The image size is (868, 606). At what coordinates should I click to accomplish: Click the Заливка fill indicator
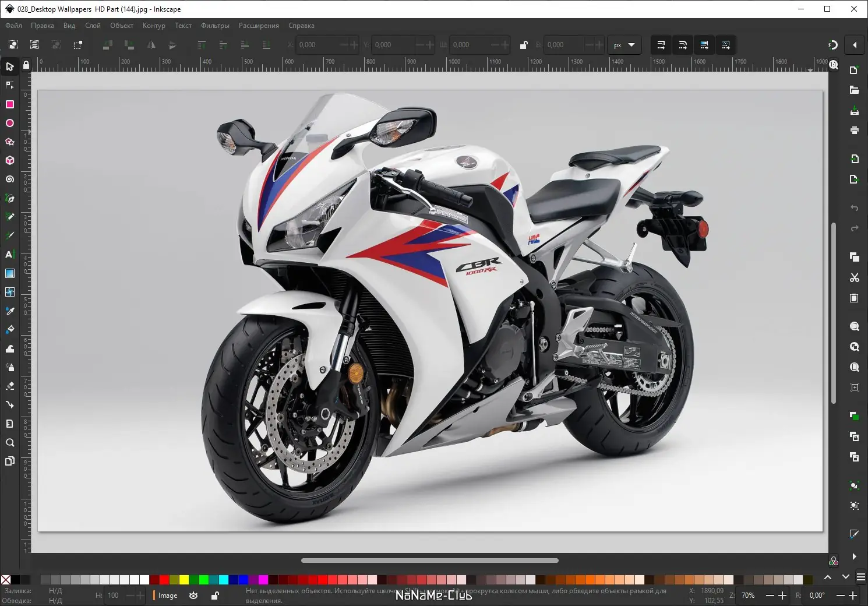pyautogui.click(x=55, y=591)
